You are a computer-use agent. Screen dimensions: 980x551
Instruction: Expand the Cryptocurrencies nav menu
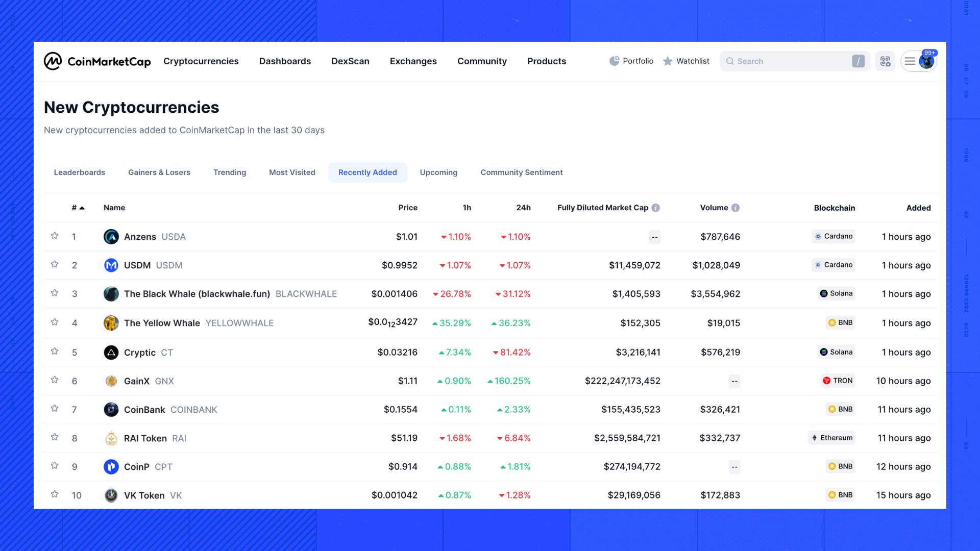(x=201, y=61)
